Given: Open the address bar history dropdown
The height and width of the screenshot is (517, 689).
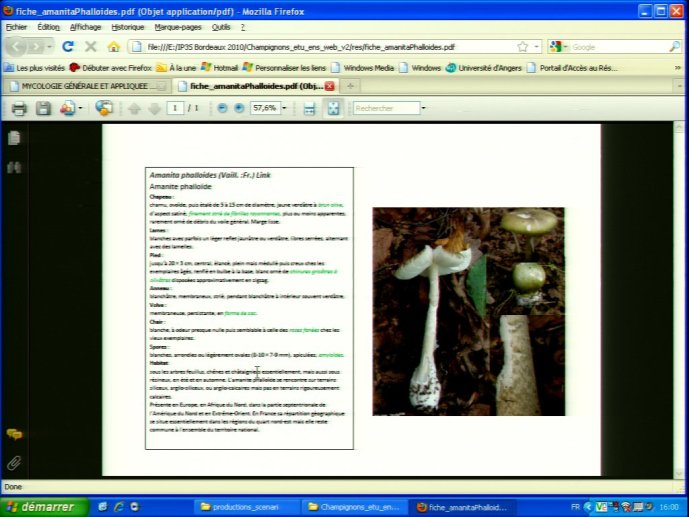Looking at the screenshot, I should [x=537, y=47].
